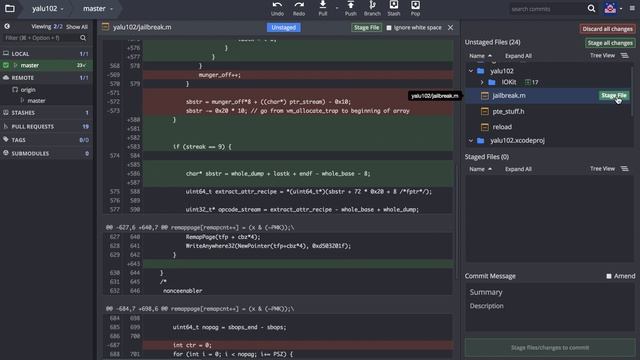This screenshot has width=640, height=360.
Task: Click the origin remote icon
Action: (x=15, y=89)
